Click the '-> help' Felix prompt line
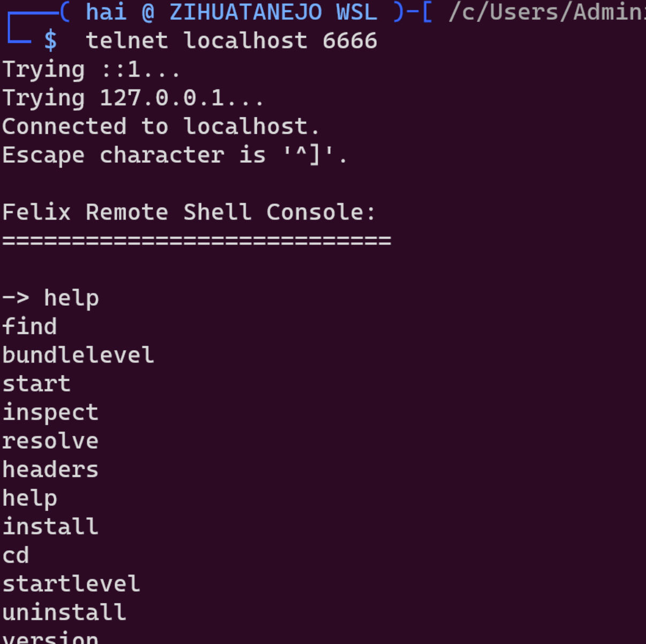Screen dimensions: 646x644 coord(50,298)
